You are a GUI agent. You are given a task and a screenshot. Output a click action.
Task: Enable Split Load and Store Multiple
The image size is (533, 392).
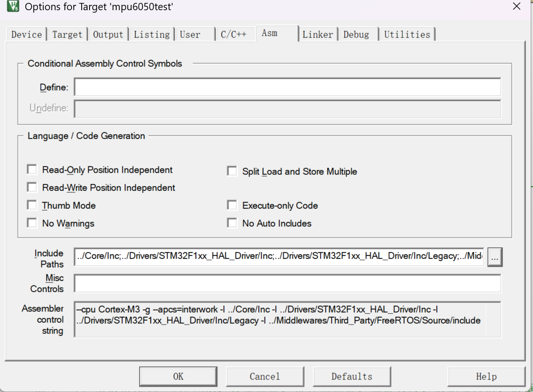pyautogui.click(x=232, y=171)
